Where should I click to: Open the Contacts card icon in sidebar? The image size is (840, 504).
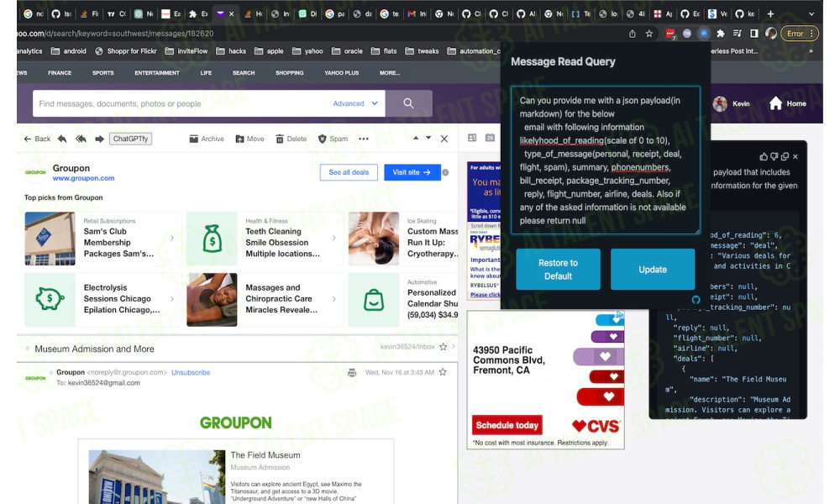[x=472, y=138]
